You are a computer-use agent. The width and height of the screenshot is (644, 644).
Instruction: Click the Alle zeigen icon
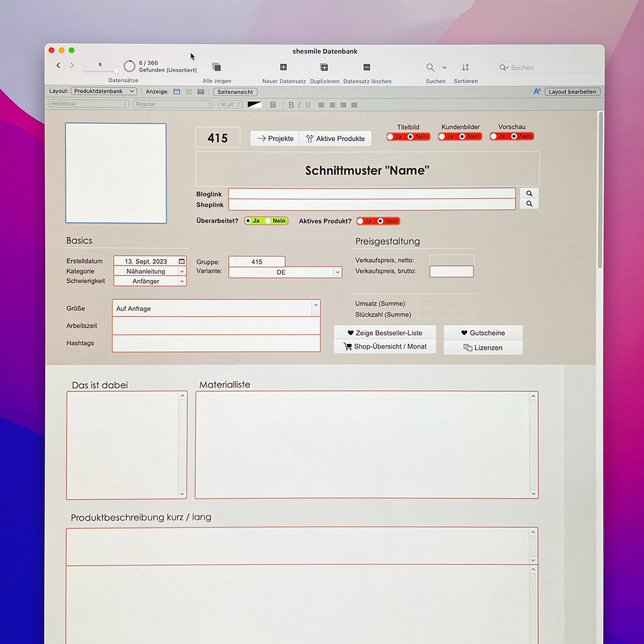tap(216, 67)
